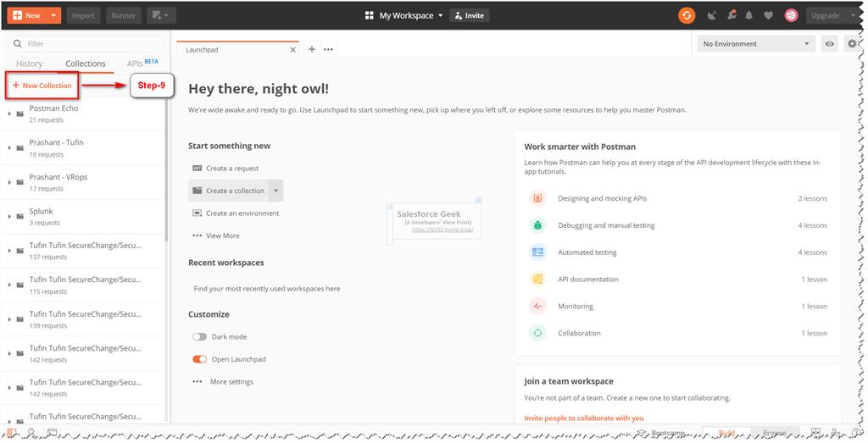Click the Monitoring pulse icon
Screen dimensions: 868x443
537,306
